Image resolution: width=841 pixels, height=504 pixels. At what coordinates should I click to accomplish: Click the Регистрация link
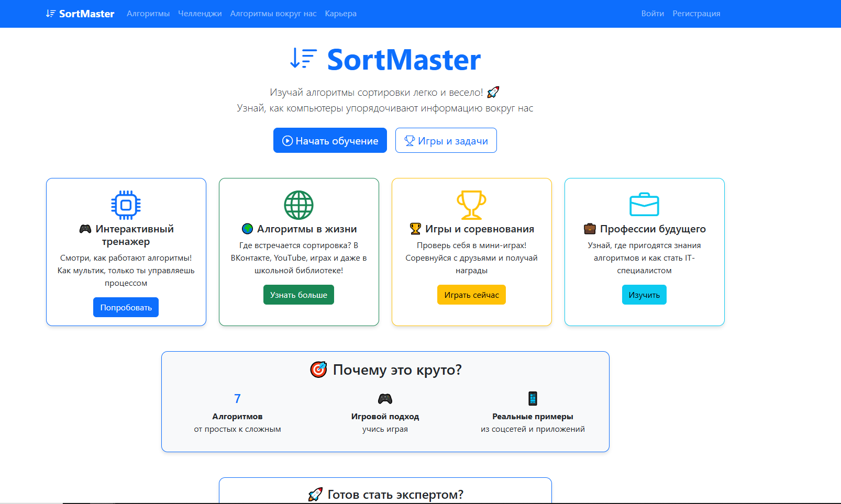[696, 14]
